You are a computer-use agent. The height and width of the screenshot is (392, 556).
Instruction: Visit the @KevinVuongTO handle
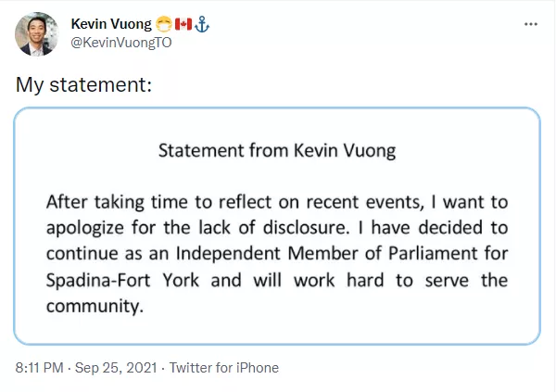121,43
